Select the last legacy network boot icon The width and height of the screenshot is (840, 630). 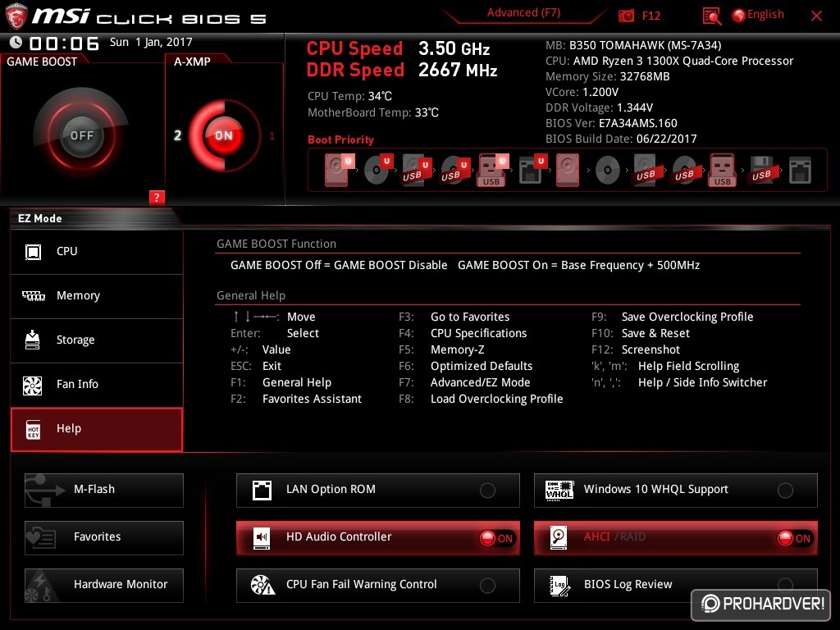click(800, 170)
